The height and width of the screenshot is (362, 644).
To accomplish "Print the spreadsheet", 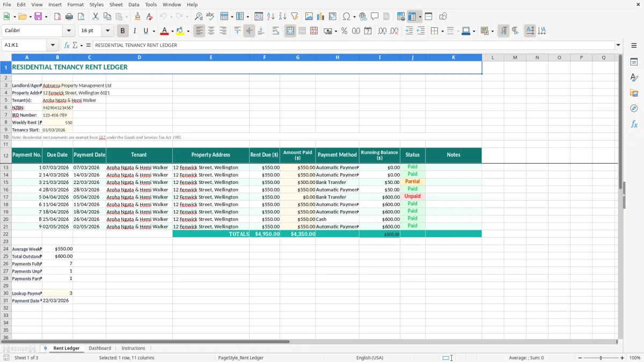I will click(x=69, y=17).
